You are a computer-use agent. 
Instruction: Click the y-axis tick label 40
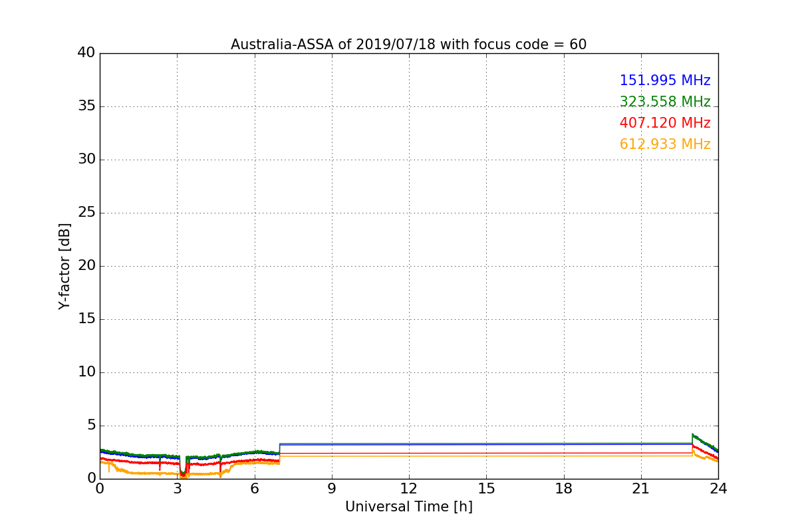(x=86, y=53)
